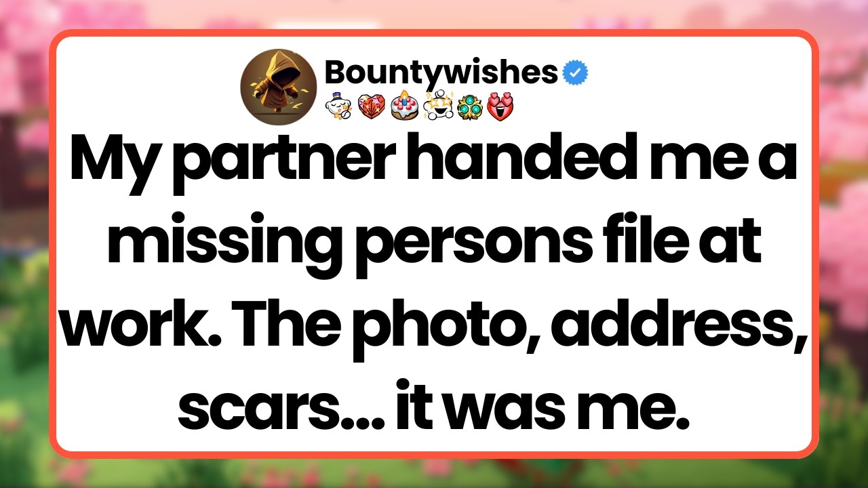Select the heart-eyes laughing face award
Image resolution: width=868 pixels, height=488 pixels.
pyautogui.click(x=501, y=105)
